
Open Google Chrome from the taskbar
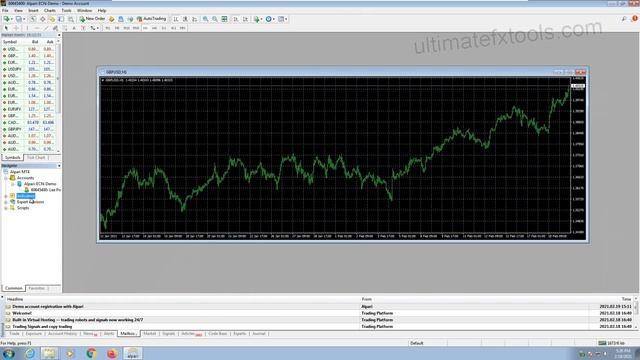[91, 353]
